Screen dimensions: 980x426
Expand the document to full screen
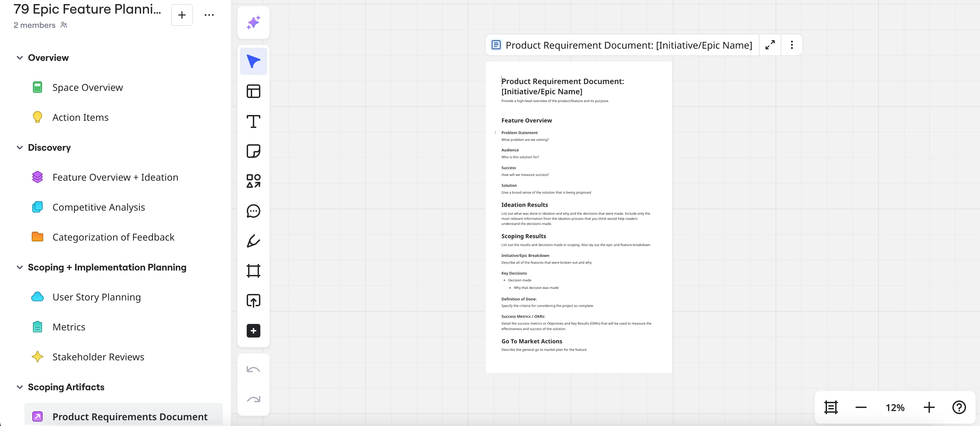click(770, 45)
